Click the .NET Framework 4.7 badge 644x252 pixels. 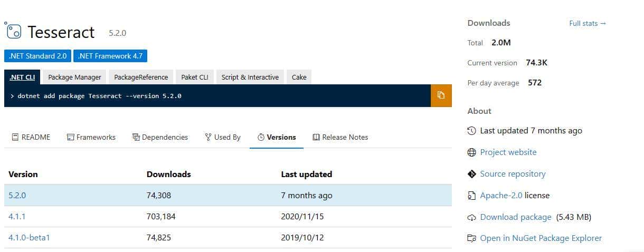(x=110, y=56)
